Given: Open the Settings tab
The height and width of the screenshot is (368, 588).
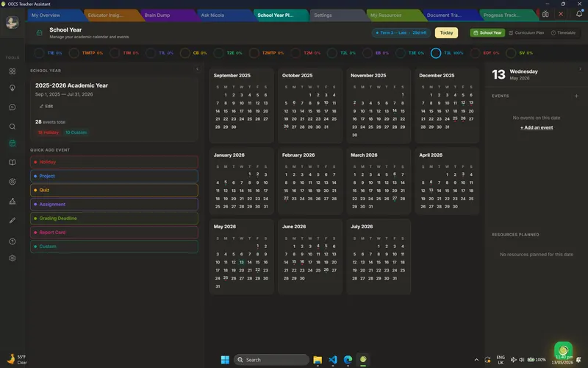Looking at the screenshot, I should pyautogui.click(x=337, y=15).
